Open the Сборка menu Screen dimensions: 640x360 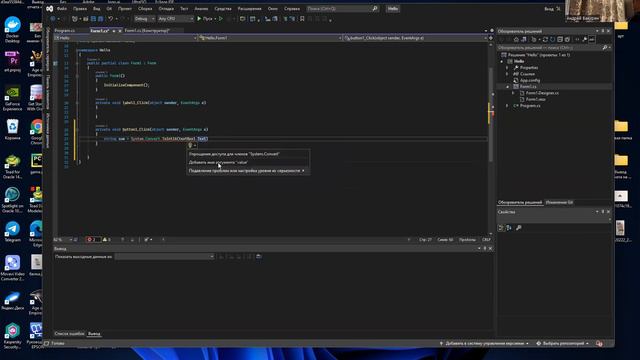click(x=145, y=9)
